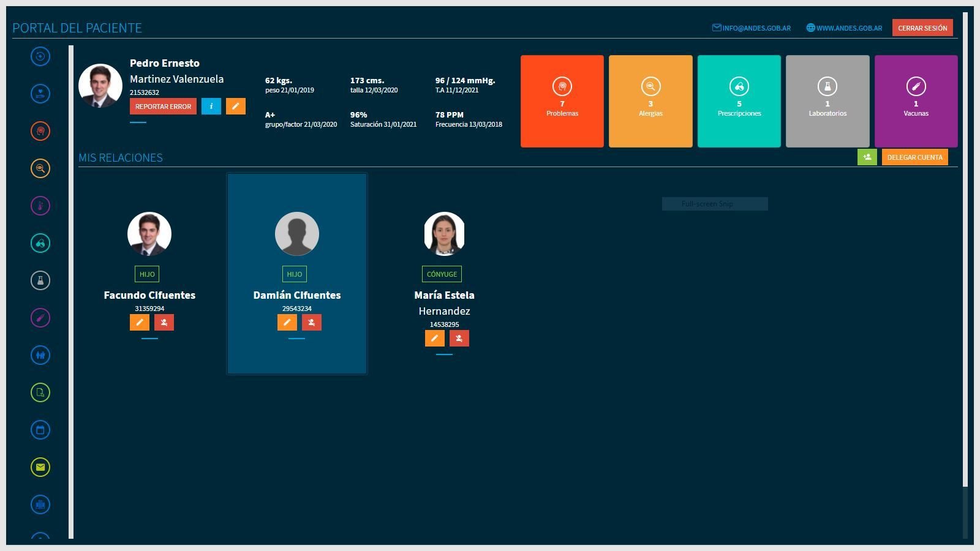This screenshot has width=980, height=551.
Task: Click the CÓNYUGE relationship tag
Action: 442,274
